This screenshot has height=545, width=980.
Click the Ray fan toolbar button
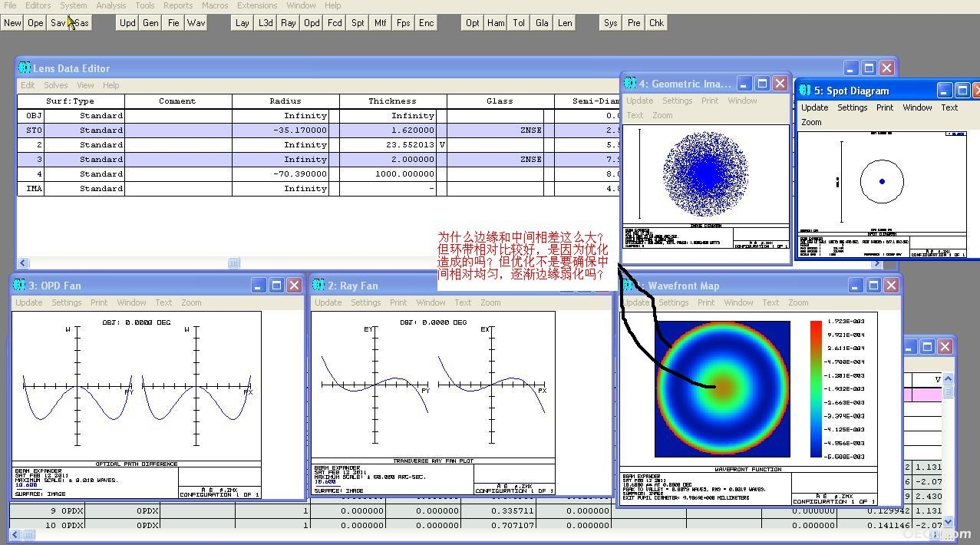coord(289,23)
